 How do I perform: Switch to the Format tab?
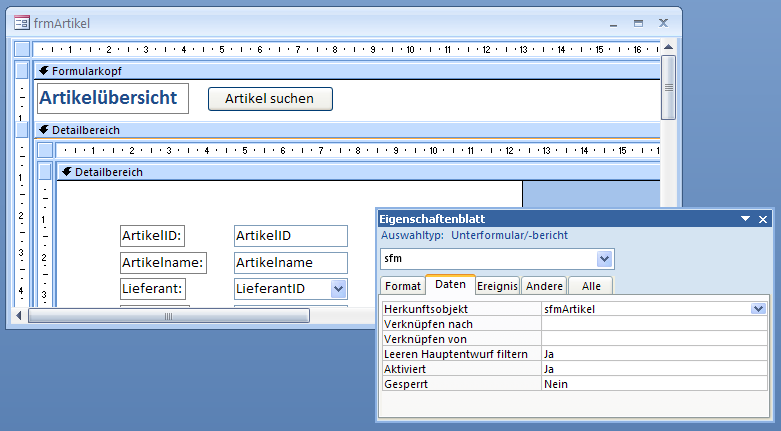pyautogui.click(x=403, y=286)
